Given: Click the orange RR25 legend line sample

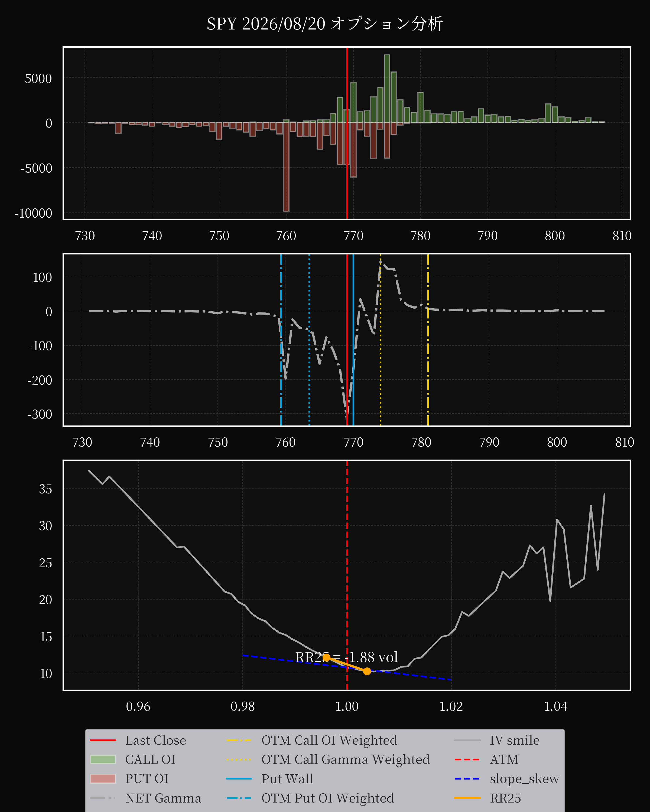Looking at the screenshot, I should (467, 798).
